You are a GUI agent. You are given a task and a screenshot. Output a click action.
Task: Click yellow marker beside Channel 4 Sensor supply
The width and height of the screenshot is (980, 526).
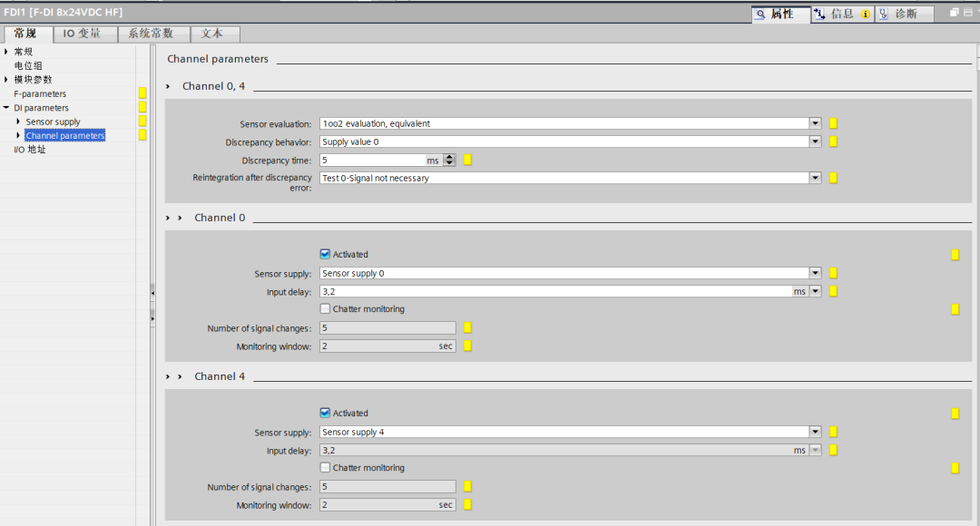[x=833, y=431]
